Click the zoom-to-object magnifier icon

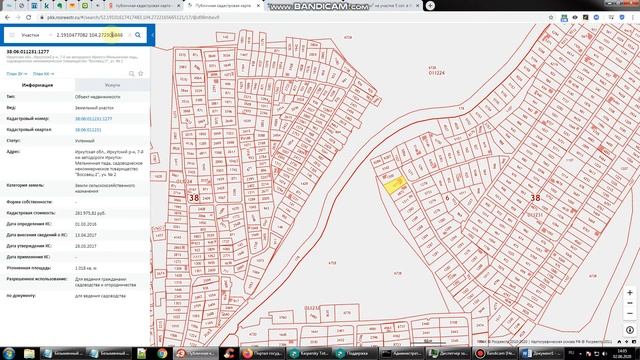(131, 74)
